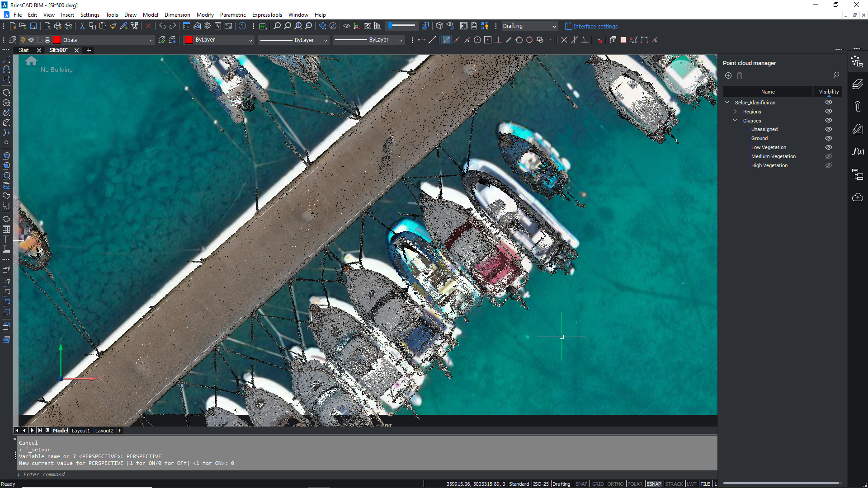Open the Help question mark icon

[x=242, y=26]
